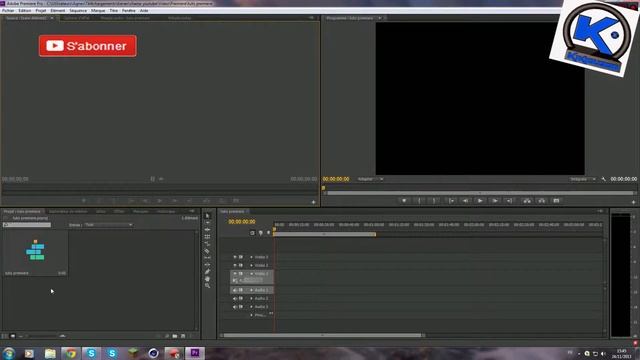Select the Selection tool in tools panel
The width and height of the screenshot is (640, 360).
207,216
